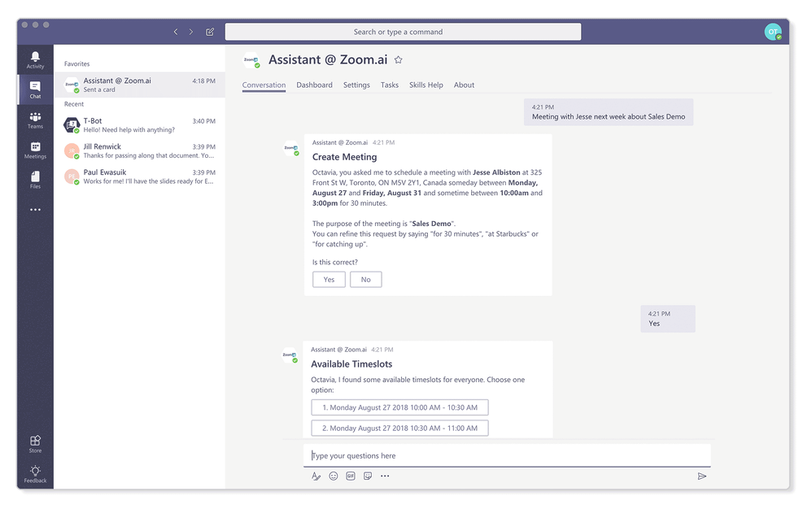Viewport: 812px width, 509px height.
Task: Decline with the No button
Action: coord(365,280)
